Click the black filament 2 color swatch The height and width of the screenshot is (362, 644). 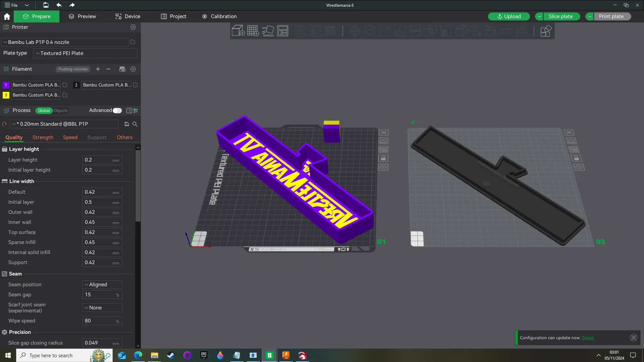click(x=76, y=85)
